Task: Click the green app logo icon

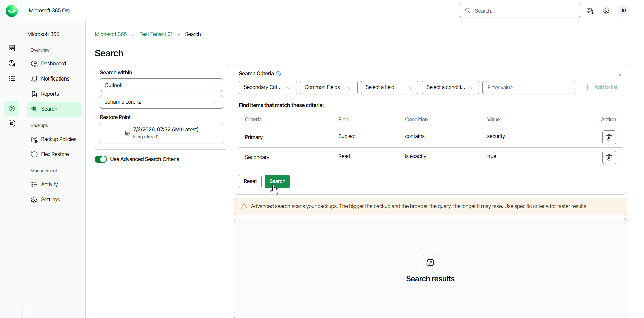Action: (x=12, y=11)
